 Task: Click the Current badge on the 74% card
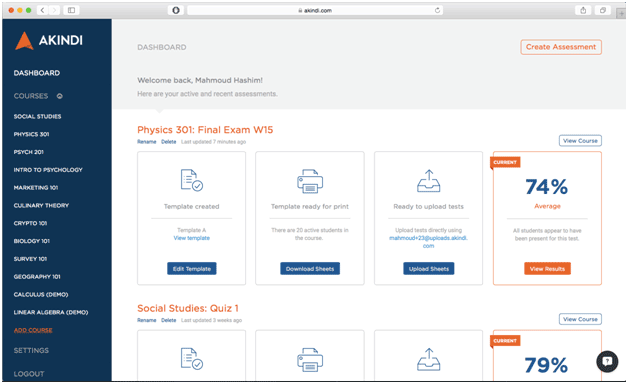coord(505,163)
